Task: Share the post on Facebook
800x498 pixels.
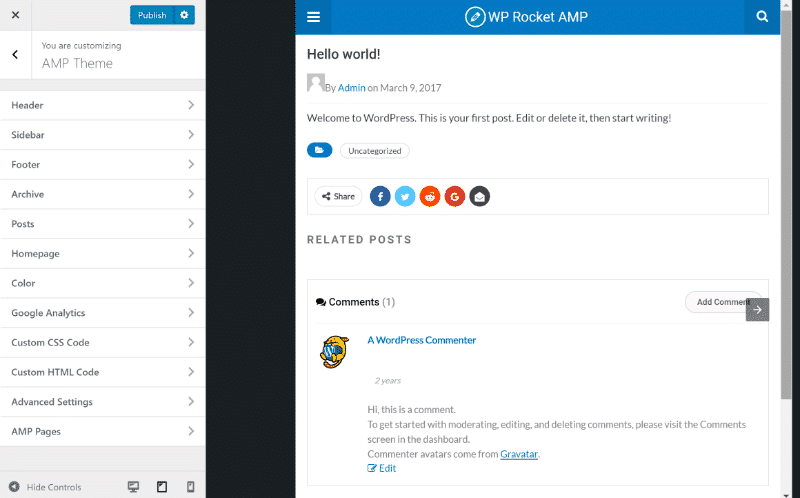Action: (x=380, y=196)
